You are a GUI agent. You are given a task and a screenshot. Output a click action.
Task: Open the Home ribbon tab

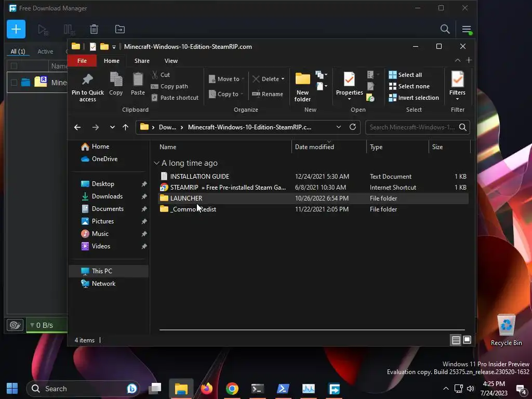pos(112,61)
